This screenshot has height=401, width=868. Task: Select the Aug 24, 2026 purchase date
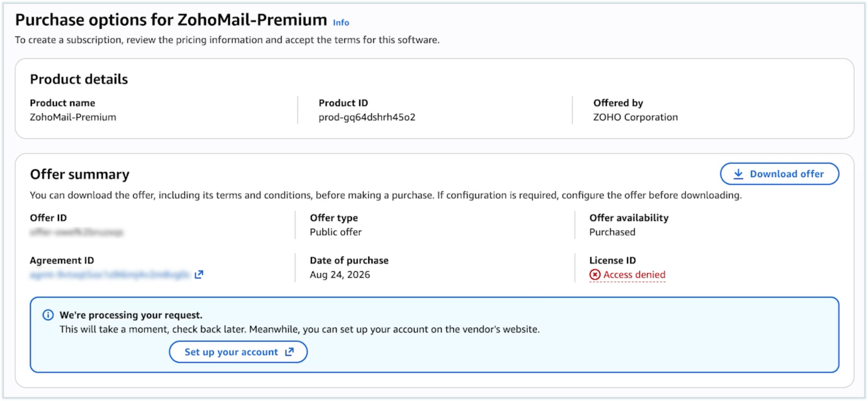pos(340,274)
